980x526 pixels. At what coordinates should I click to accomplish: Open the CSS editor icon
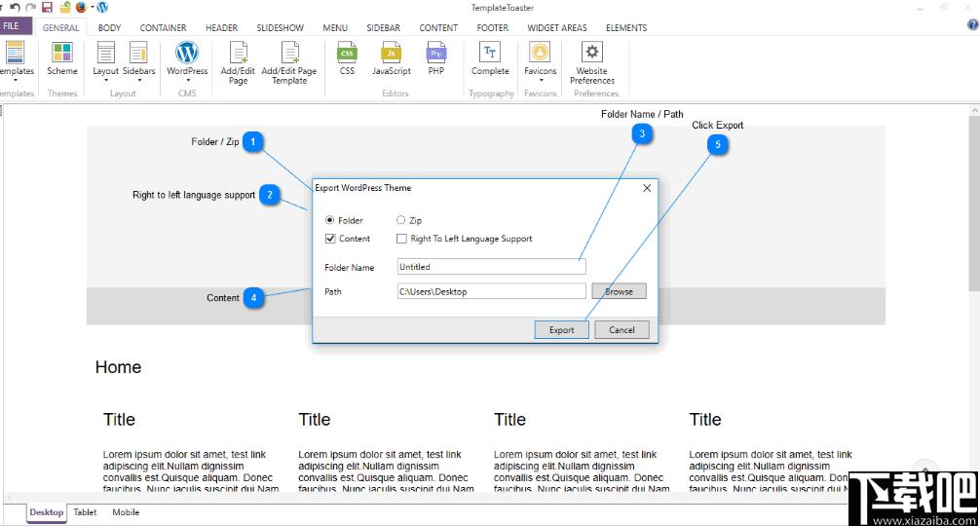(347, 53)
